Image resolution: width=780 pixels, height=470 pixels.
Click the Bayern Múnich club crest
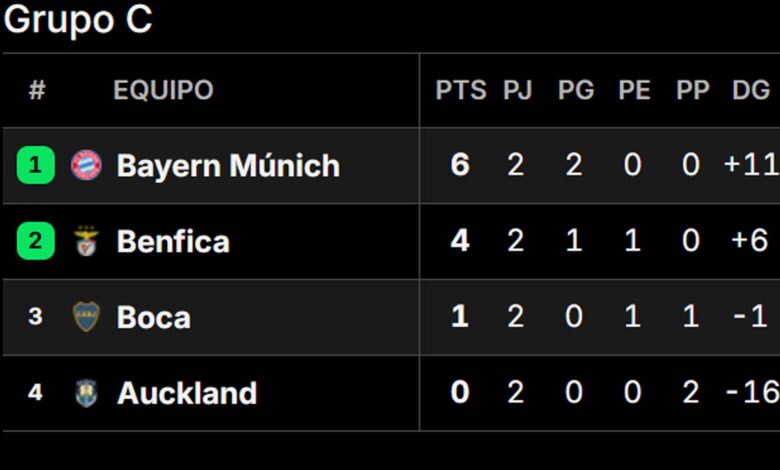pyautogui.click(x=87, y=165)
